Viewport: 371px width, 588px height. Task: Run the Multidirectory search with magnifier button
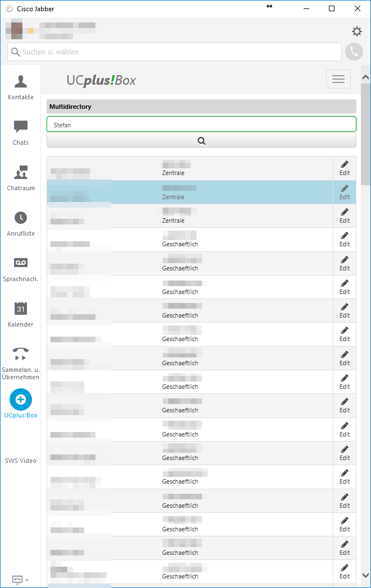[201, 141]
